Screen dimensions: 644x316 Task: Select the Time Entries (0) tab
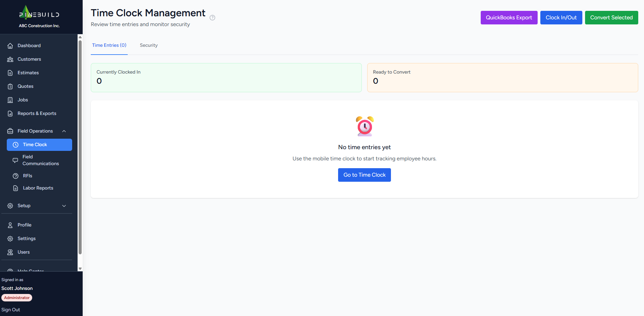click(x=109, y=45)
